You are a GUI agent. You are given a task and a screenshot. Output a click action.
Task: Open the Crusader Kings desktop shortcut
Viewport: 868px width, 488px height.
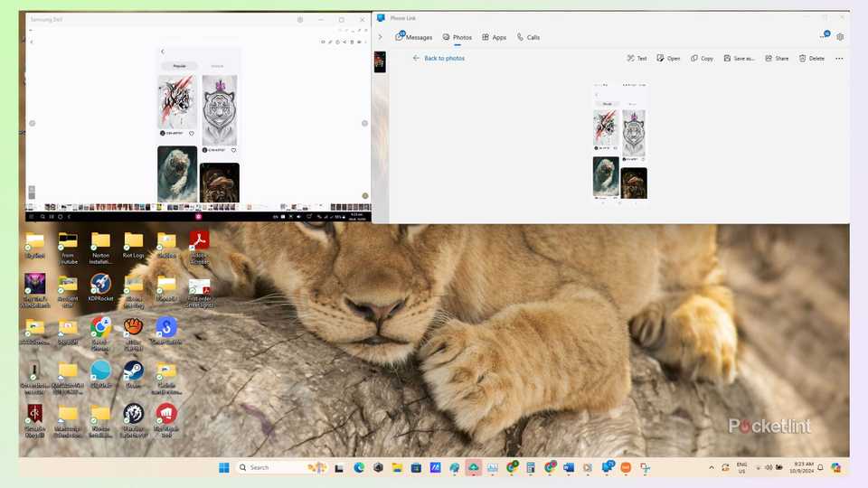(34, 420)
